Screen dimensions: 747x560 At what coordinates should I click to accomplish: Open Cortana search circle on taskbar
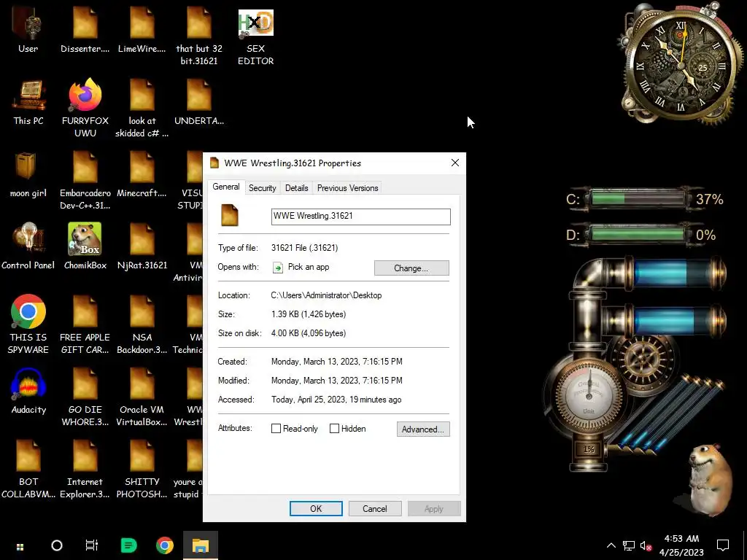point(57,545)
